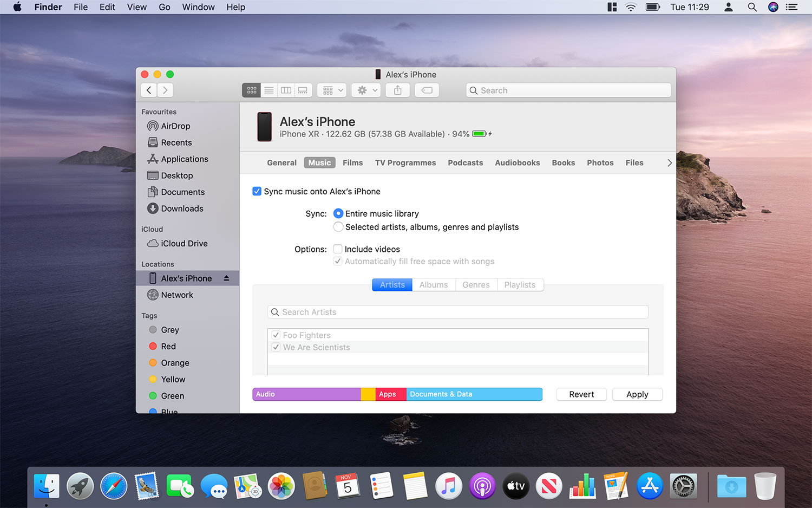The image size is (812, 508).
Task: Select Selected artists, albums, genres and playlists
Action: [338, 227]
